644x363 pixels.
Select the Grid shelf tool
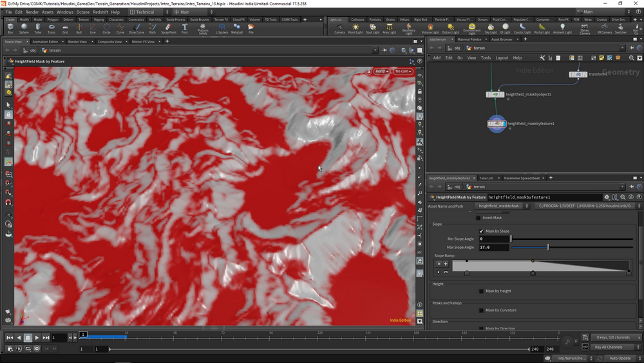point(65,28)
